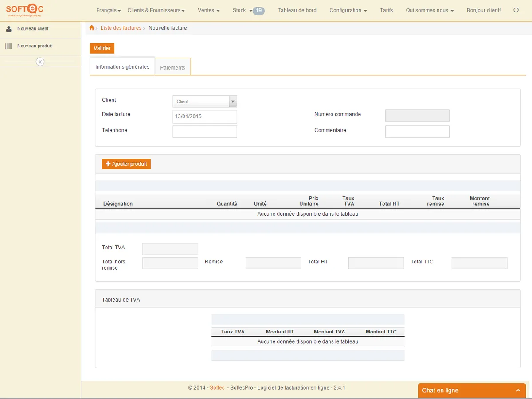This screenshot has width=532, height=399.
Task: Switch to the Paiements tab
Action: tap(172, 67)
